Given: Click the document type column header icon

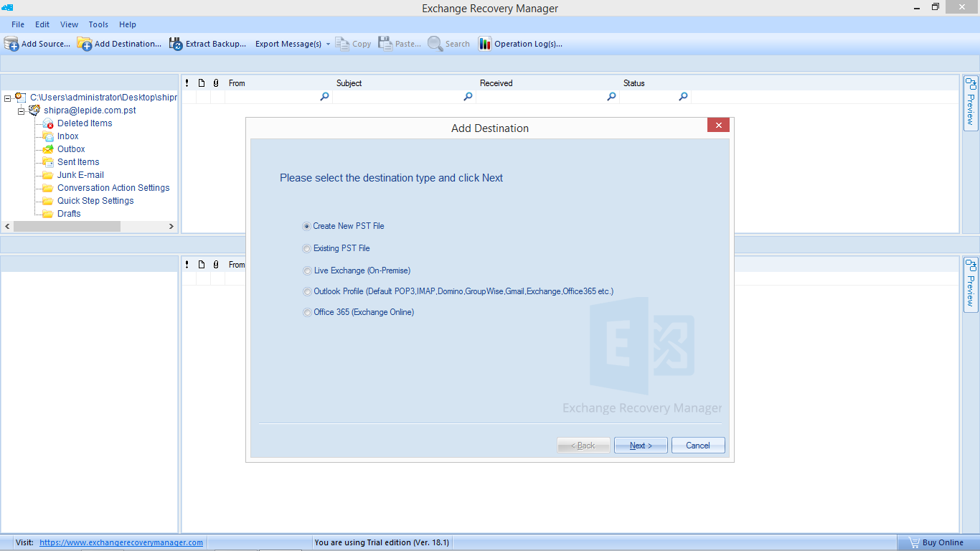Looking at the screenshot, I should click(x=202, y=83).
